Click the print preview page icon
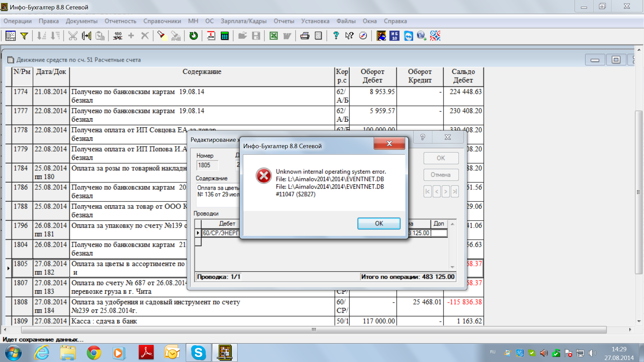Screen dimensions: 644x362 point(318,36)
